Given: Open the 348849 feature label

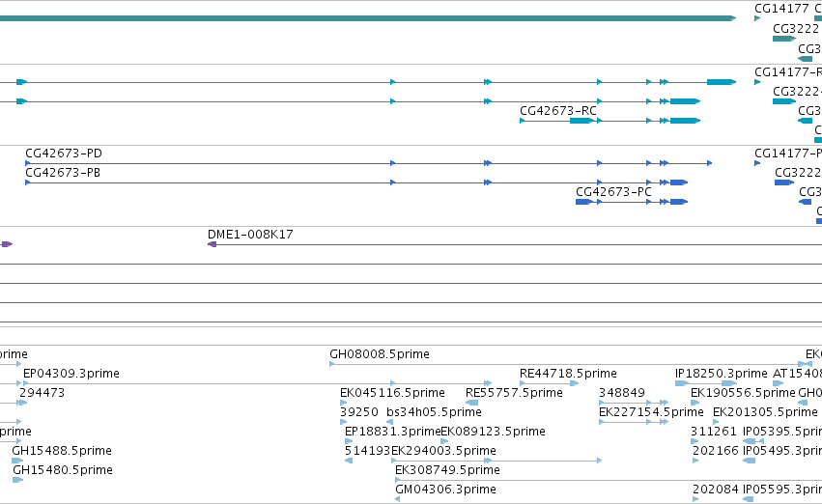Looking at the screenshot, I should (622, 393).
